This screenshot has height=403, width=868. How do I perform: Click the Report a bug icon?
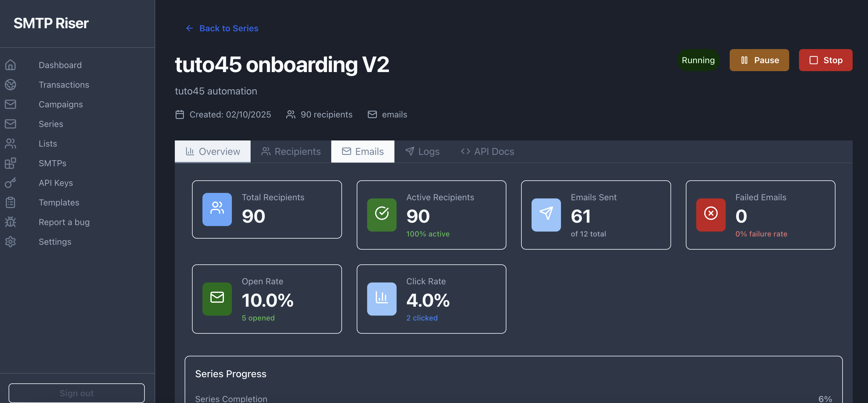click(x=10, y=222)
